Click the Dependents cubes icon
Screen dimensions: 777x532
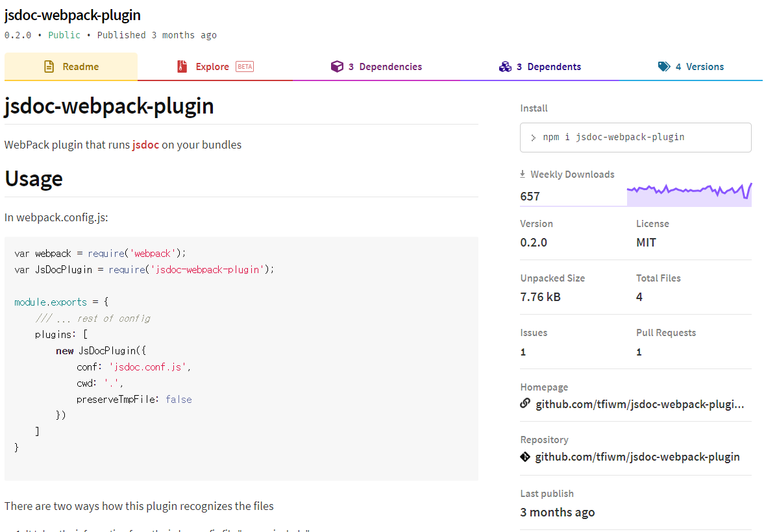point(505,66)
